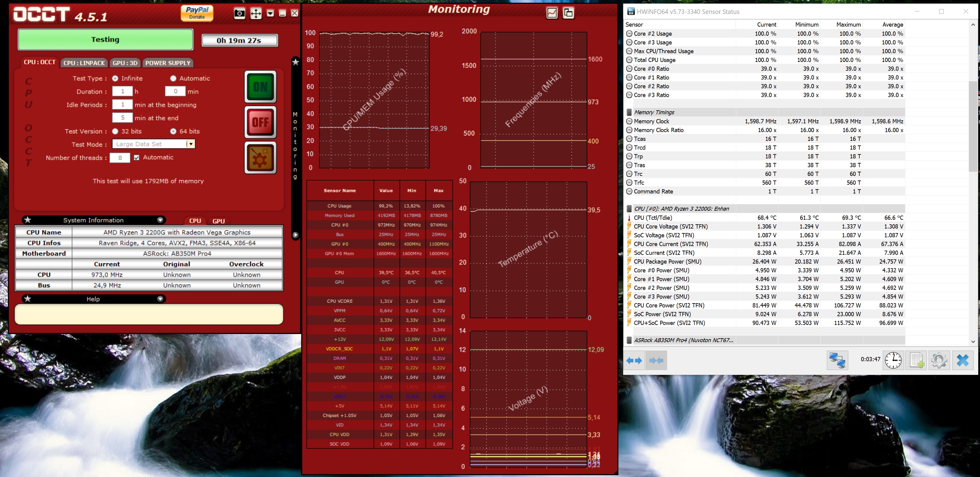Open the OCCT dropdown arrow menu icon
The height and width of the screenshot is (477, 980).
click(270, 13)
